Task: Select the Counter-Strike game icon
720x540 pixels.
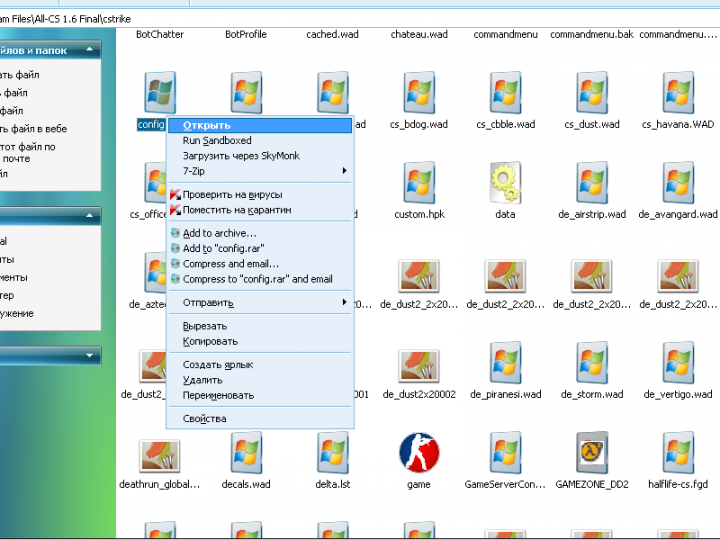Action: pos(419,452)
